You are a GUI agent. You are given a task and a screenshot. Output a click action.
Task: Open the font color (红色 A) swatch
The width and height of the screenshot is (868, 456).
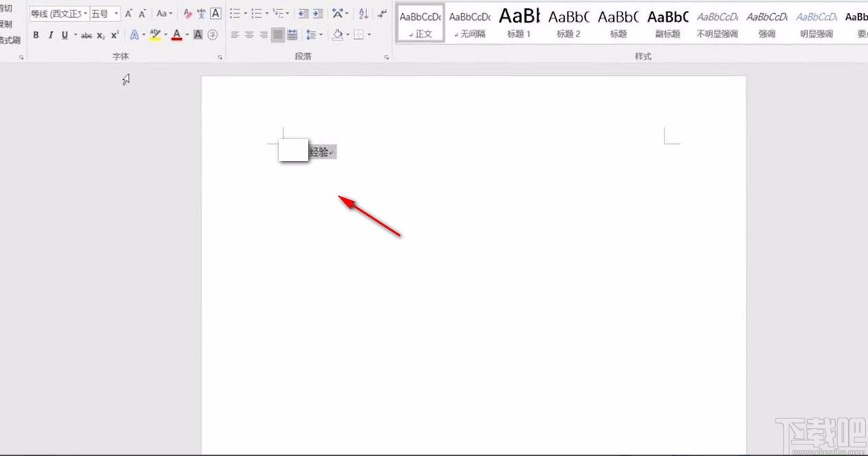pos(177,34)
